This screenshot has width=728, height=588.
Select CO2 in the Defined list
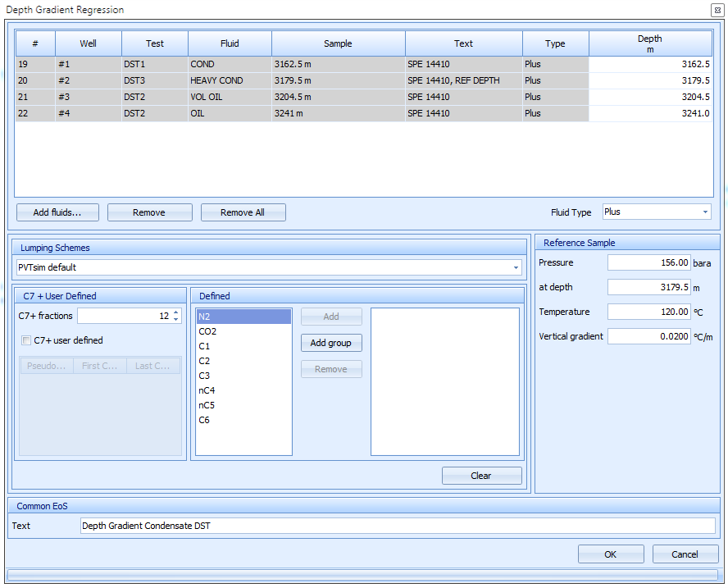point(243,331)
